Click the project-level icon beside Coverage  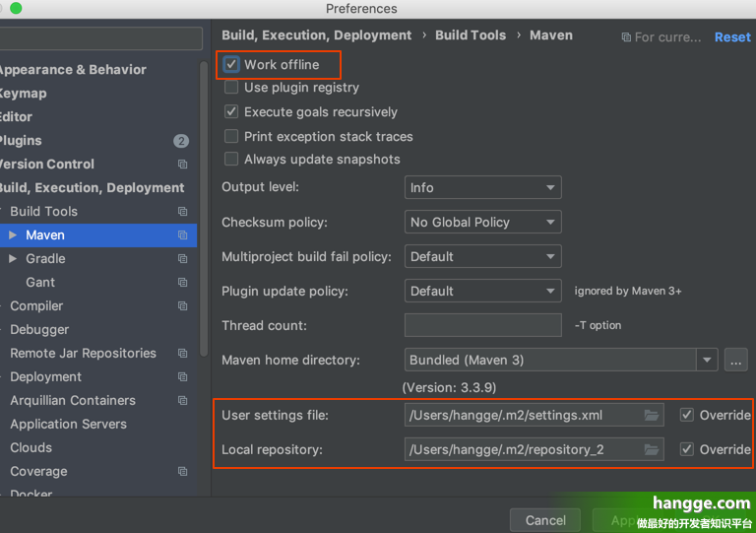(x=182, y=471)
